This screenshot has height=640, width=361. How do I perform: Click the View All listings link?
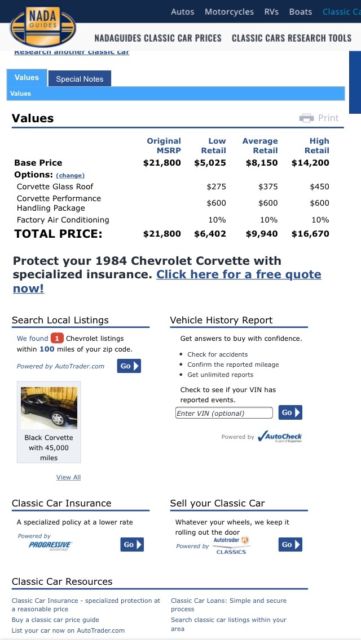pyautogui.click(x=68, y=477)
